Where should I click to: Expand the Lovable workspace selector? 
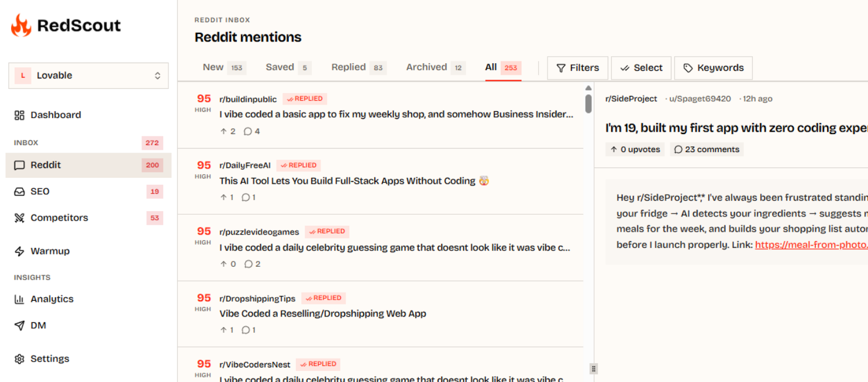[x=88, y=75]
